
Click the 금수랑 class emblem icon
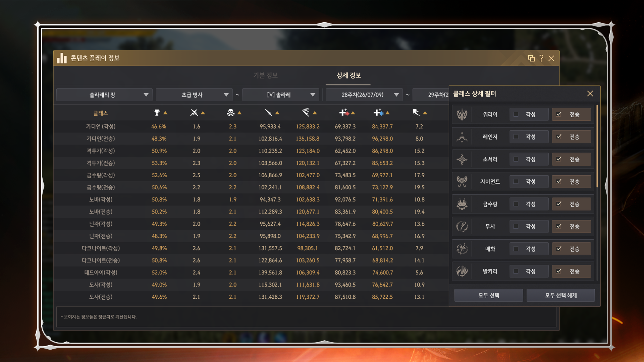[x=462, y=204]
